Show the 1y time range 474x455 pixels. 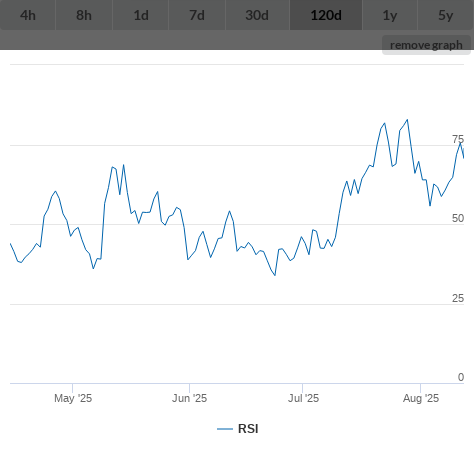[390, 15]
